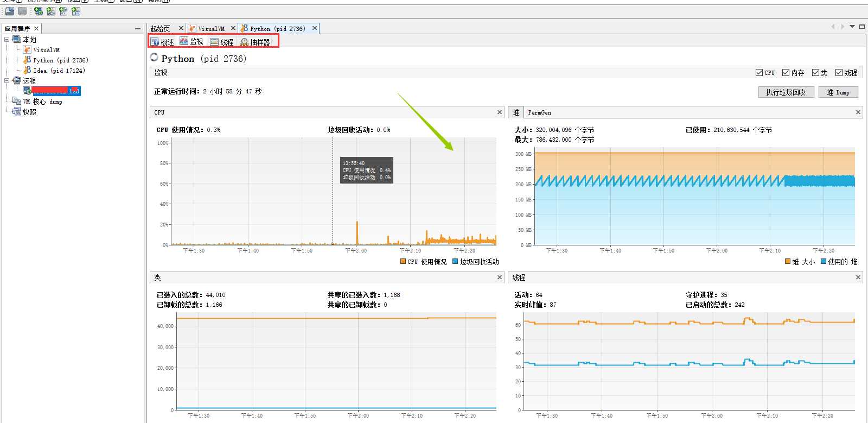This screenshot has height=423, width=868.
Task: Close the VisualVM document tab
Action: coord(233,28)
